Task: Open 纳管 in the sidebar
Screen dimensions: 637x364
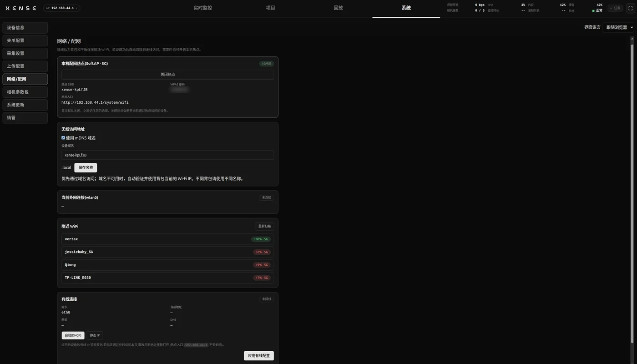Action: pyautogui.click(x=25, y=118)
